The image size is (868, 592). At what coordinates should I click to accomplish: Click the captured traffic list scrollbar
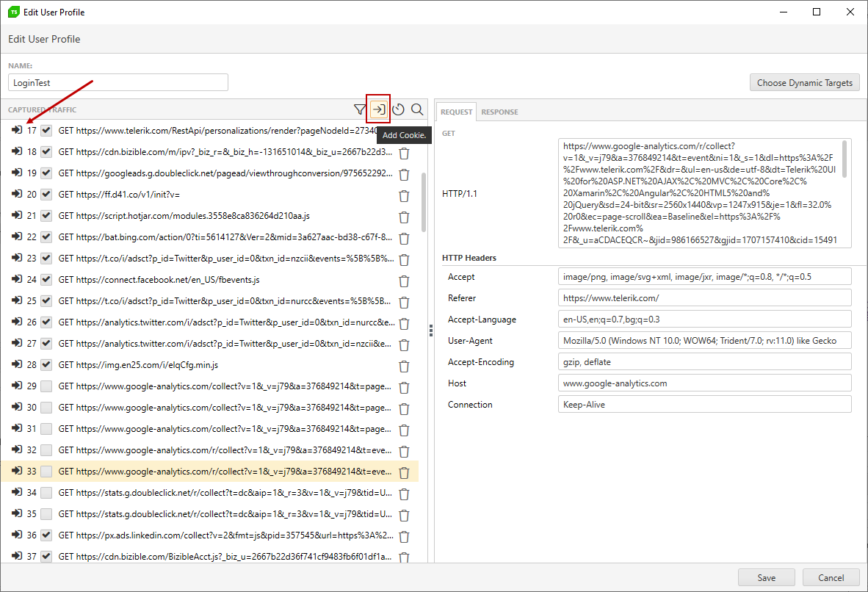pos(424,202)
